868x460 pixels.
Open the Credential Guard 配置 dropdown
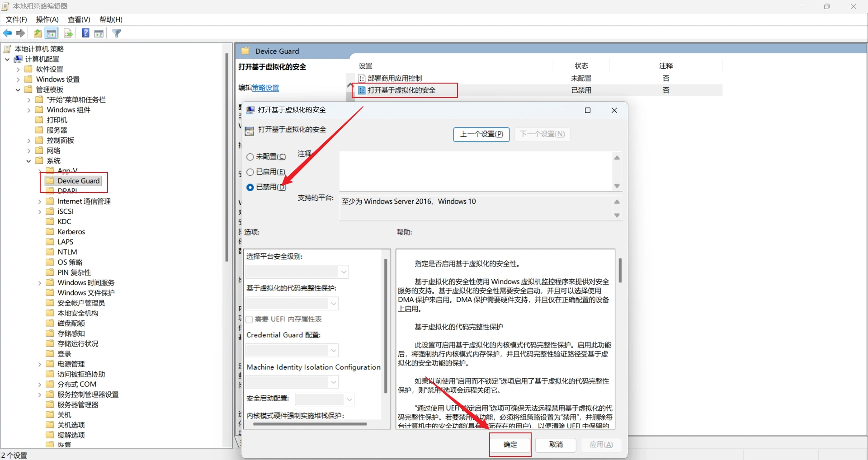(x=292, y=350)
